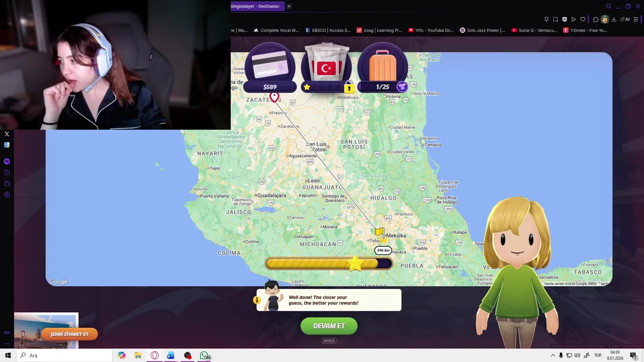644x362 pixels.
Task: Open the notification center icon
Action: point(633,355)
